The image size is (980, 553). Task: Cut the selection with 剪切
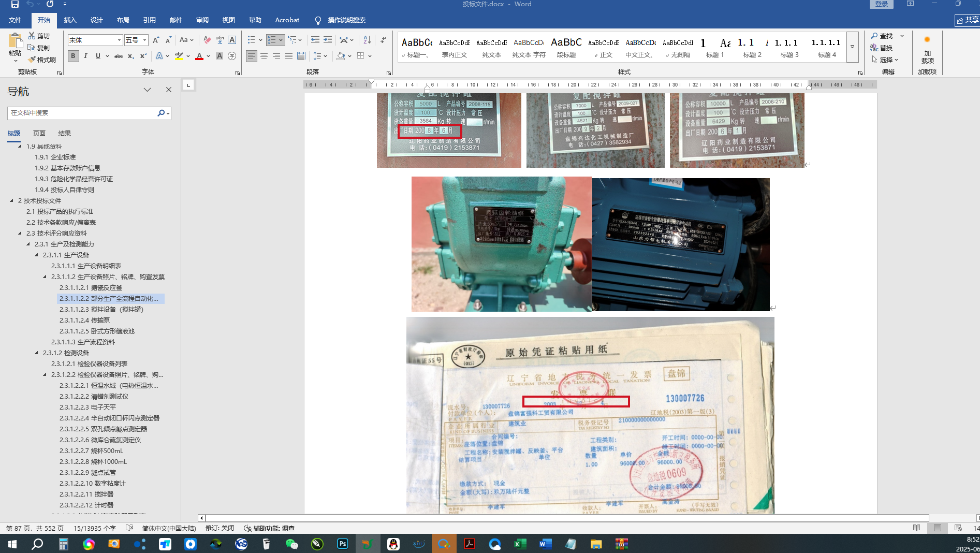click(39, 36)
